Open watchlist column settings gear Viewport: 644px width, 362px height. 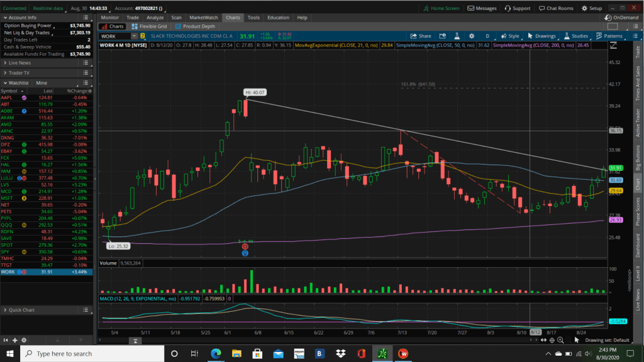(x=90, y=91)
